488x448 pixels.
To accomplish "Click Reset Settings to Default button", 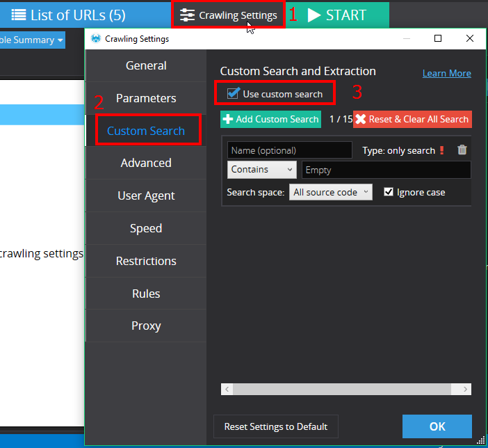I will 276,426.
